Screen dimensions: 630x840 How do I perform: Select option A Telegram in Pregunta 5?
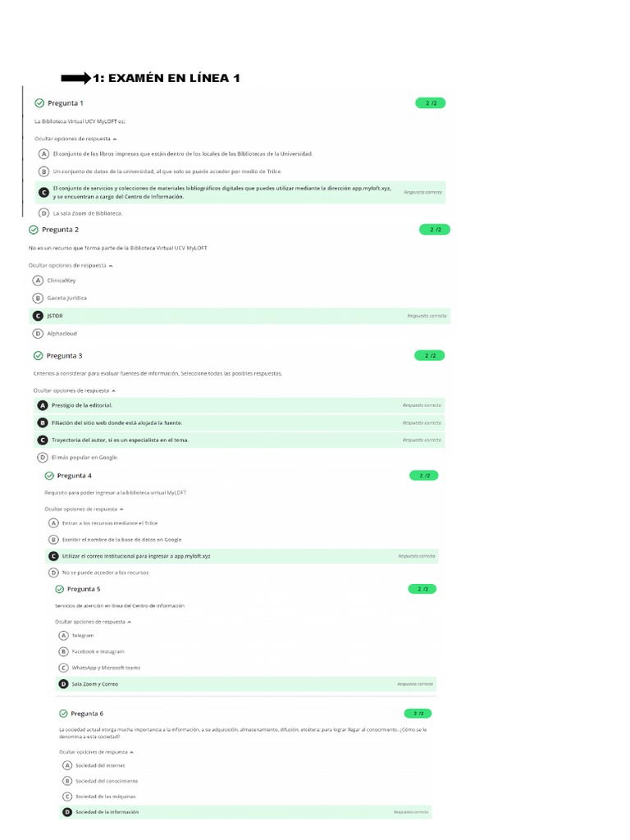[64, 636]
